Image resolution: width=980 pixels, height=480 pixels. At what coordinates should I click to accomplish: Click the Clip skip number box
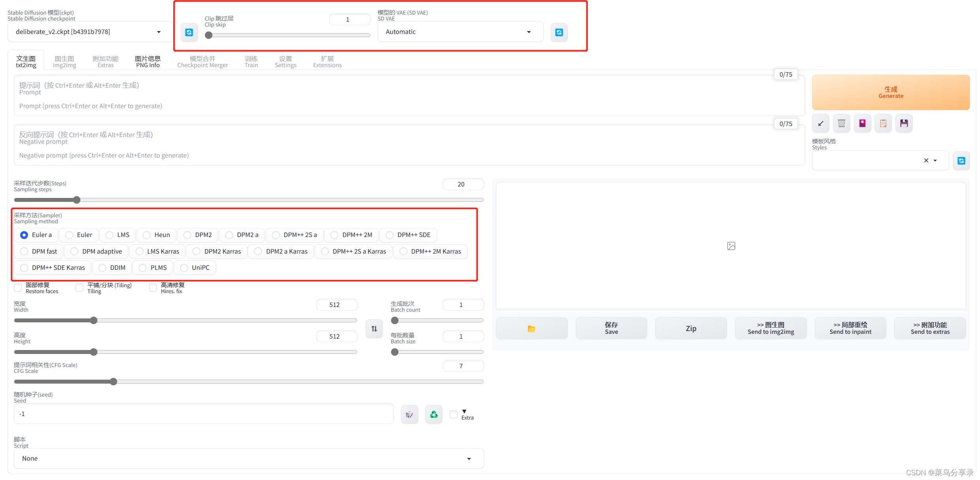pyautogui.click(x=350, y=19)
